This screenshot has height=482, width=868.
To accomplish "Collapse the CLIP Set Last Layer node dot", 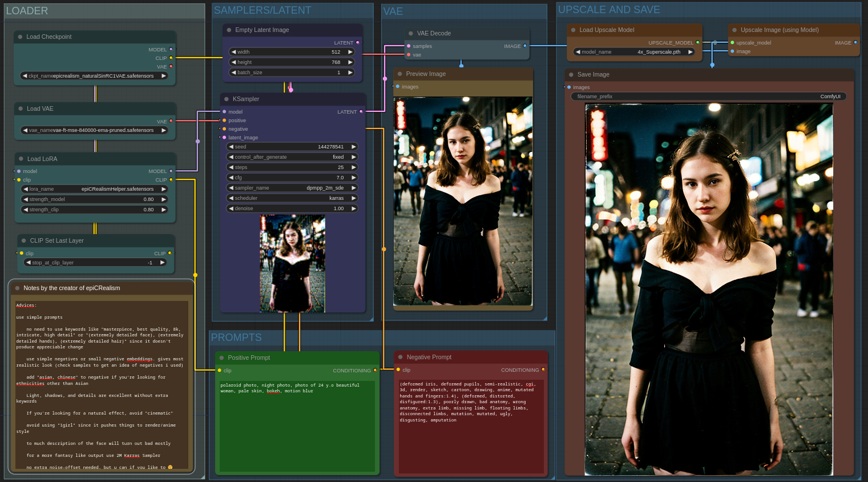I will 24,240.
